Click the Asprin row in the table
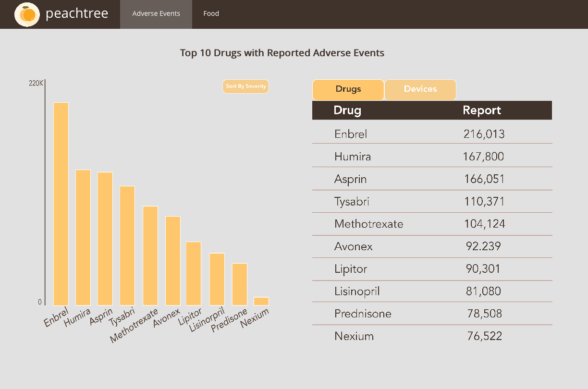This screenshot has width=588, height=389. pos(432,179)
